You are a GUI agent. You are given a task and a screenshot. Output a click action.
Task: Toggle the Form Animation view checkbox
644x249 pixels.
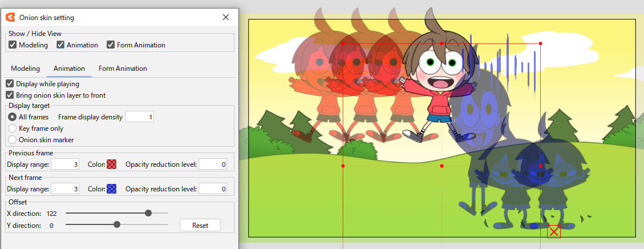pos(111,45)
